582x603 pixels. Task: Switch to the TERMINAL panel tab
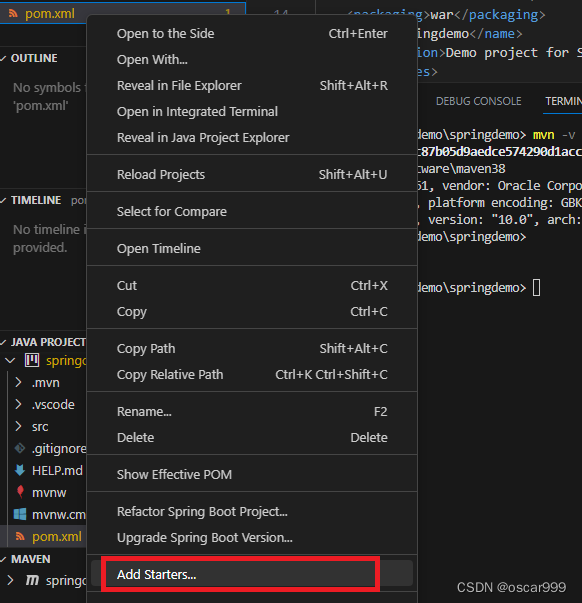click(x=563, y=101)
